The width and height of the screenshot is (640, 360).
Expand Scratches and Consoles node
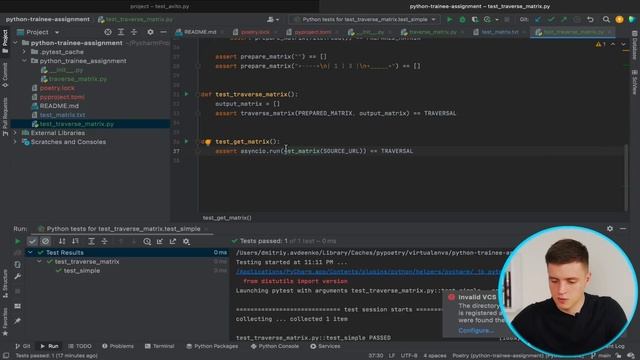click(x=16, y=142)
